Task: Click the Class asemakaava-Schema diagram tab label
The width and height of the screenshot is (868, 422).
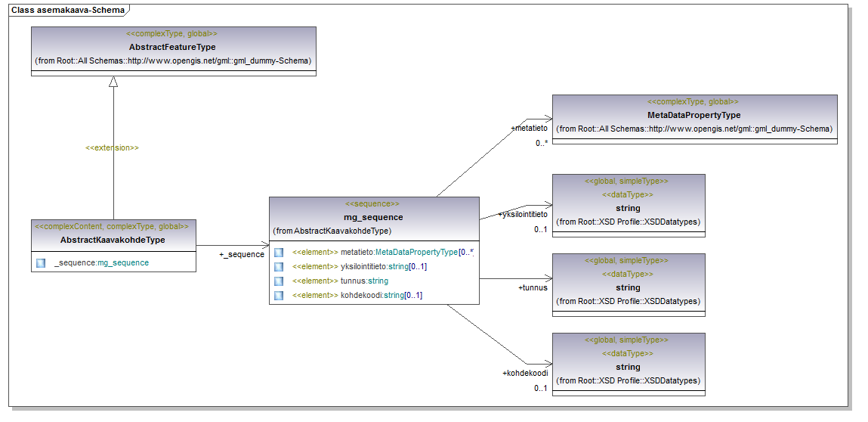Action: point(67,10)
